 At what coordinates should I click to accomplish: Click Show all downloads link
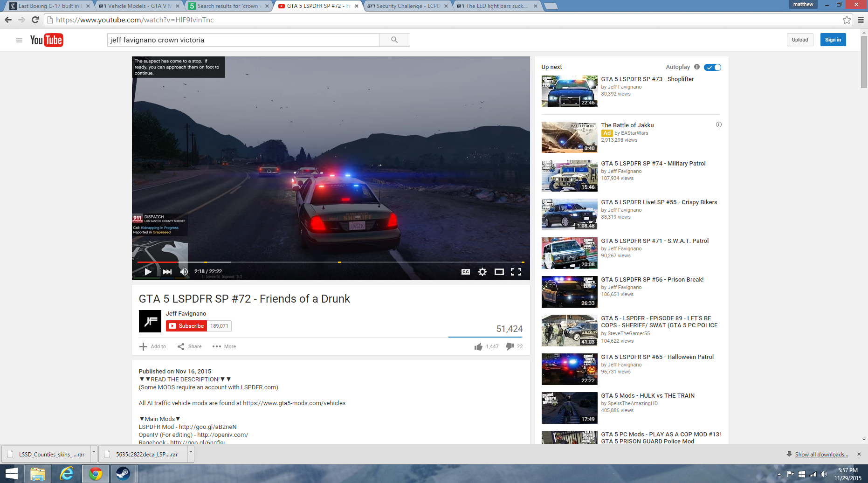(821, 455)
